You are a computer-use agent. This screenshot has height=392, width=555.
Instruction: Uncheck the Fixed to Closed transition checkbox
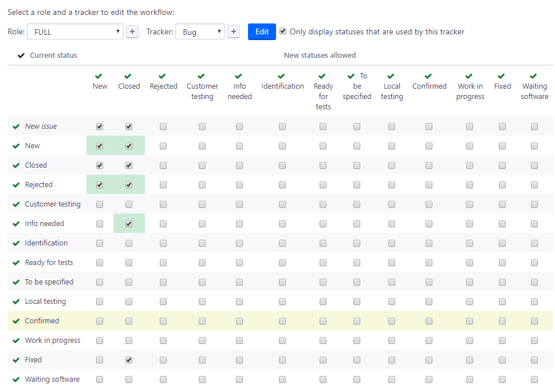(x=129, y=360)
